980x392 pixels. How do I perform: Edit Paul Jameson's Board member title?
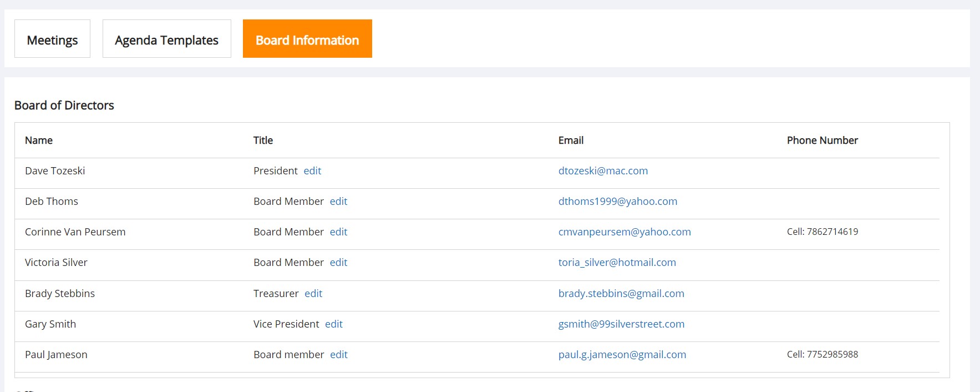[x=339, y=355]
